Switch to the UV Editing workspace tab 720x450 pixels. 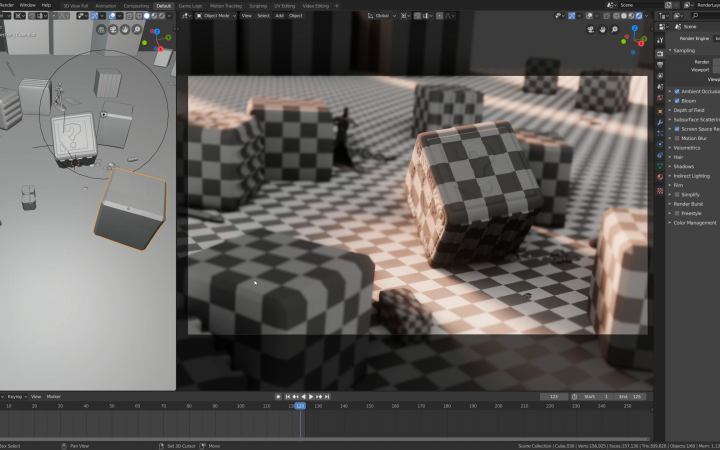tap(285, 6)
